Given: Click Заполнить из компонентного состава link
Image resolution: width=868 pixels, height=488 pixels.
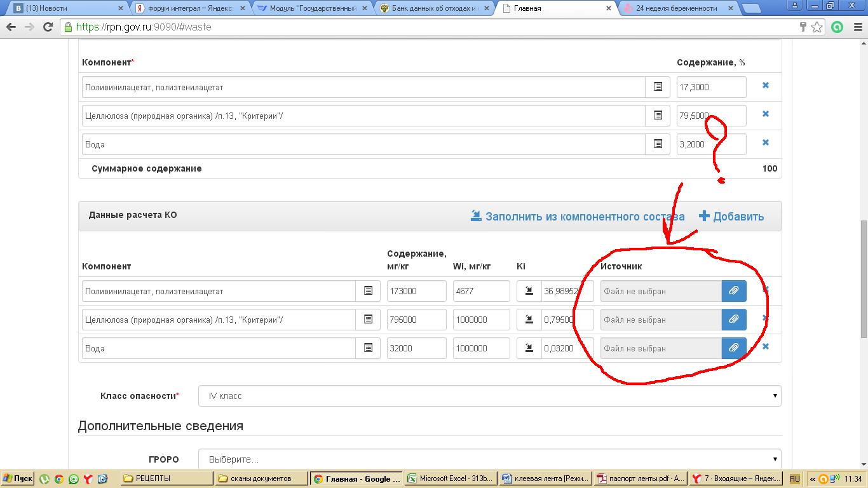Looking at the screenshot, I should pos(578,217).
